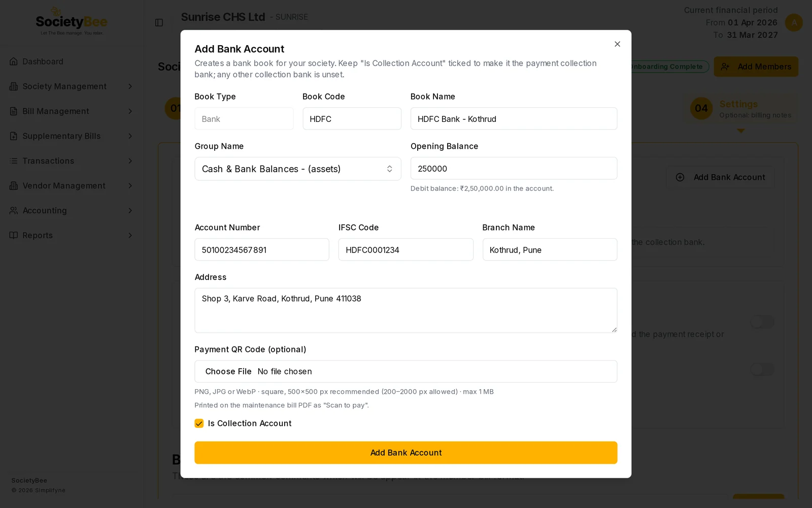Expand the Reports chevron
The width and height of the screenshot is (812, 508).
(x=130, y=235)
